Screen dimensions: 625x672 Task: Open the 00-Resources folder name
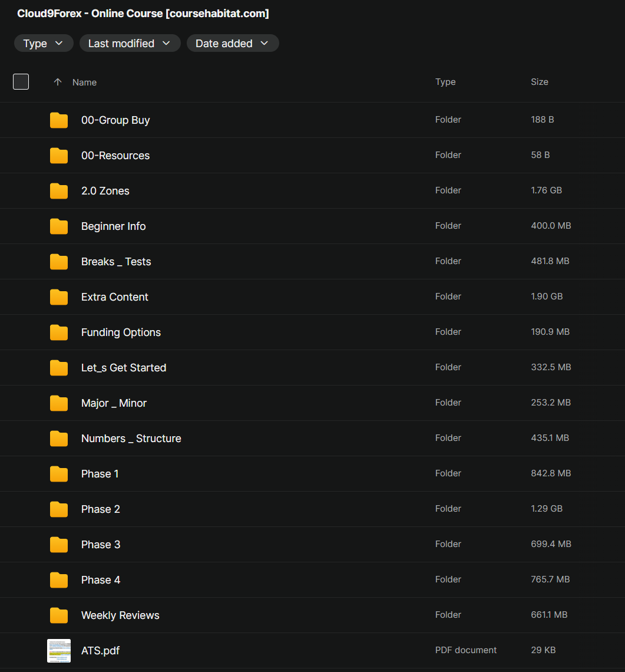click(x=115, y=156)
